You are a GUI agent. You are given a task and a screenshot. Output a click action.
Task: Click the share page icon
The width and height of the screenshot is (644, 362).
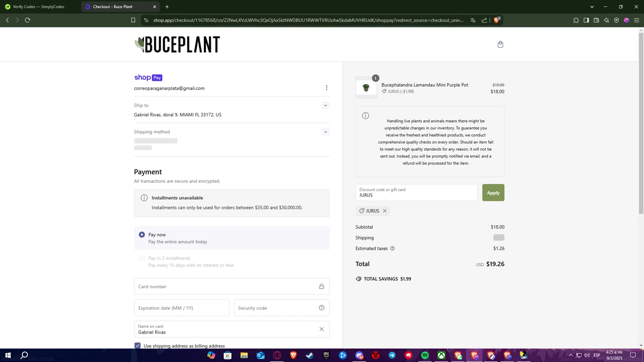(x=484, y=20)
